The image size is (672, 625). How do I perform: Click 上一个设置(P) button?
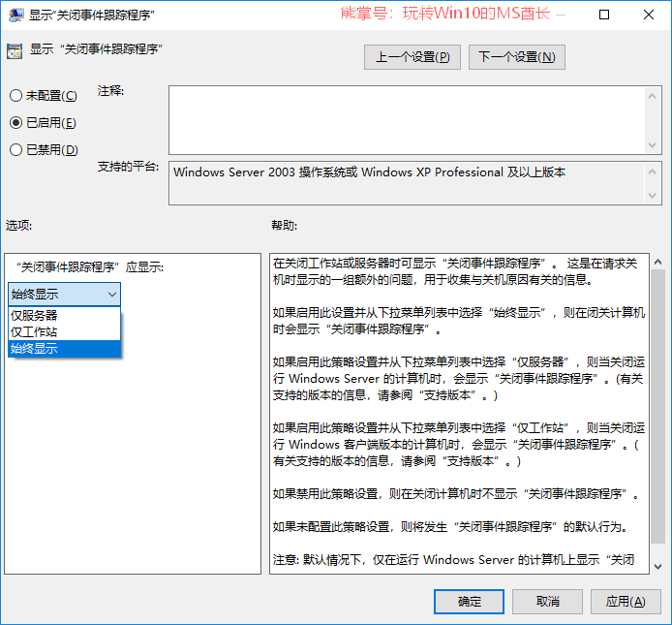pyautogui.click(x=412, y=57)
